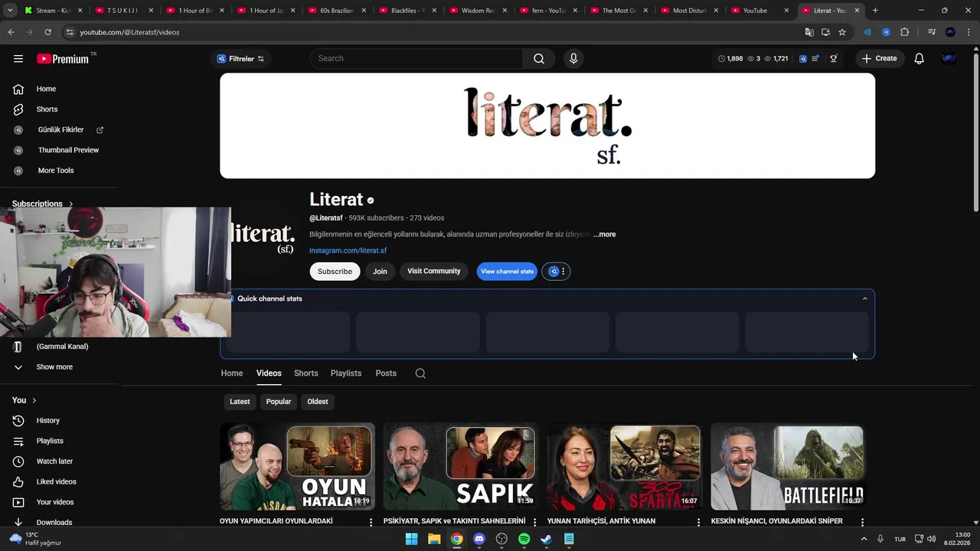Subscribe to the Literat channel
Viewport: 980px width, 551px height.
pyautogui.click(x=335, y=272)
